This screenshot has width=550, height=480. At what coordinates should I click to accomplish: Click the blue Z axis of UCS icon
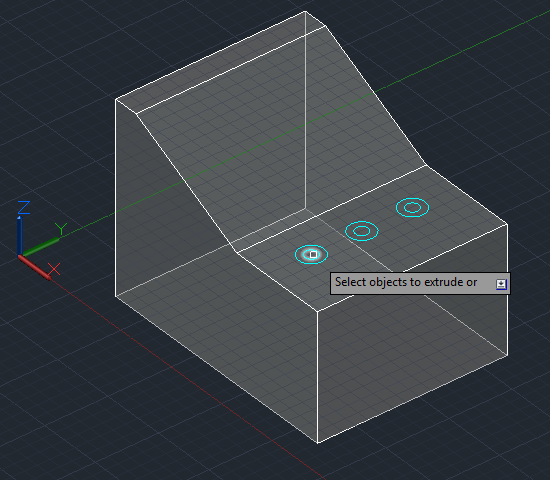tap(20, 235)
